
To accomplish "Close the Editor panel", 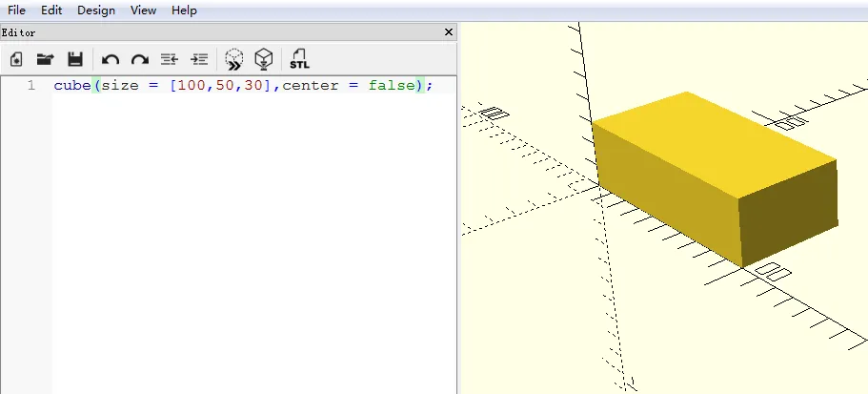I will tap(449, 32).
